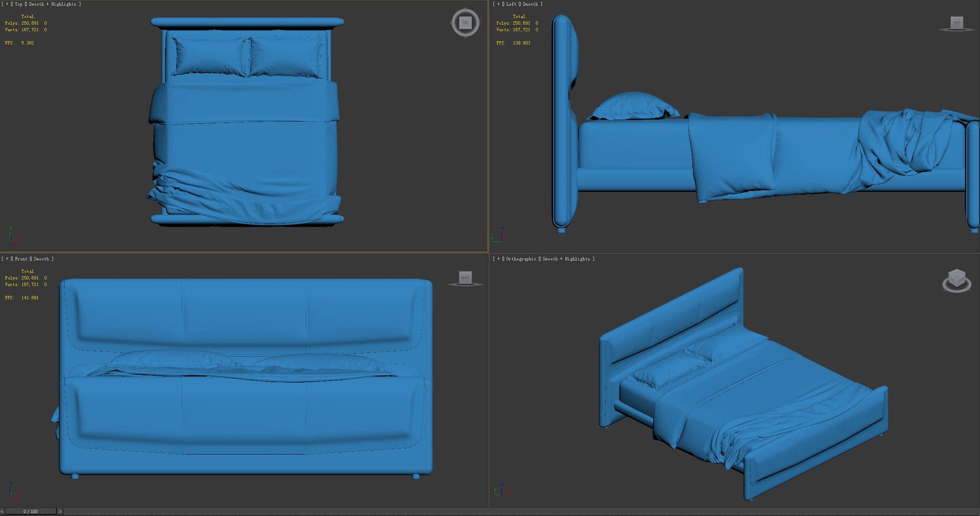Screen dimensions: 980x516
Task: Open the 'Orthographic' view name menu
Action: click(x=521, y=259)
